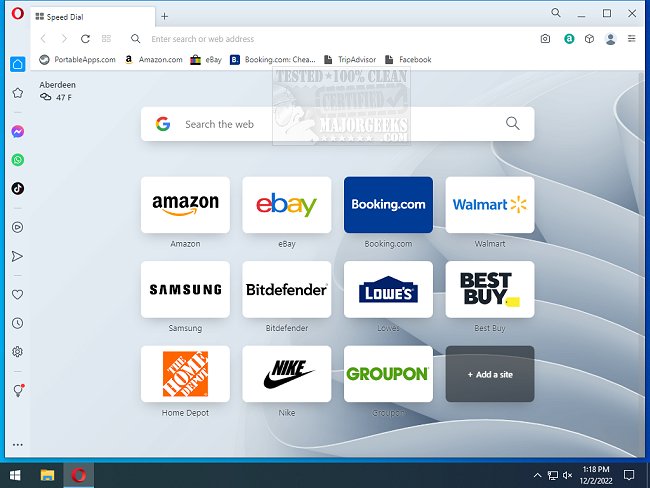Open Easy Setup menu icon

631,39
